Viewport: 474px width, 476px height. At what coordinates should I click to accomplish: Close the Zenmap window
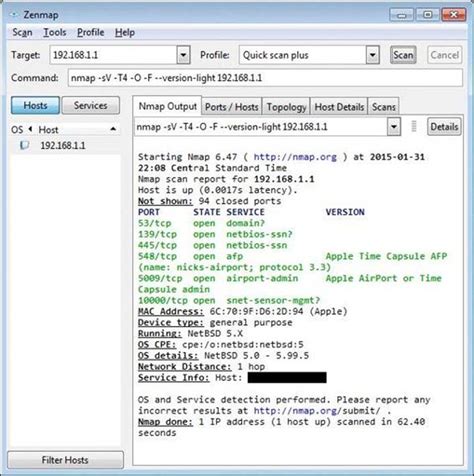click(454, 15)
